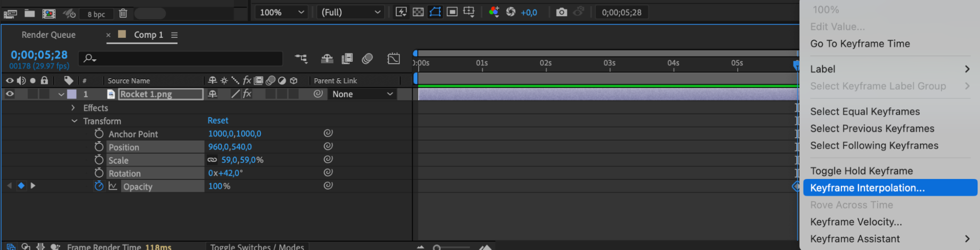Click the preview time 0;00;05;28 in viewer
The width and height of the screenshot is (980, 250).
pyautogui.click(x=621, y=12)
